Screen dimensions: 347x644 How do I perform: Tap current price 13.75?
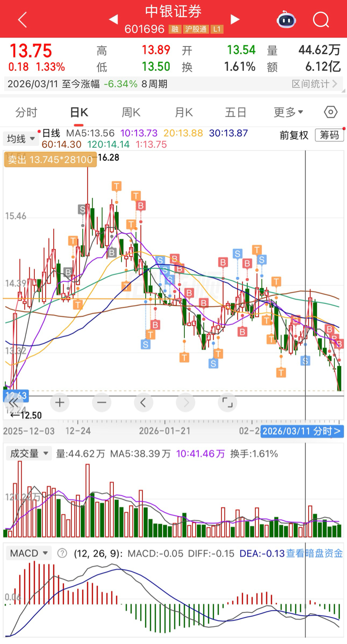[31, 51]
